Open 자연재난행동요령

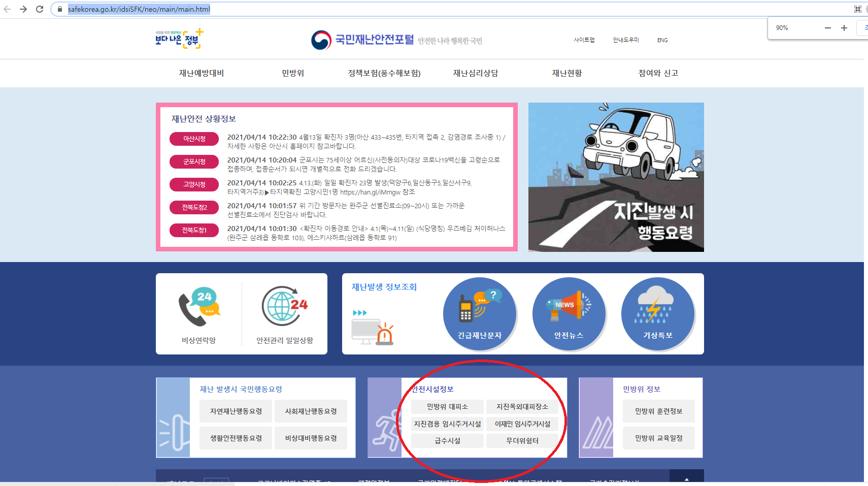236,411
